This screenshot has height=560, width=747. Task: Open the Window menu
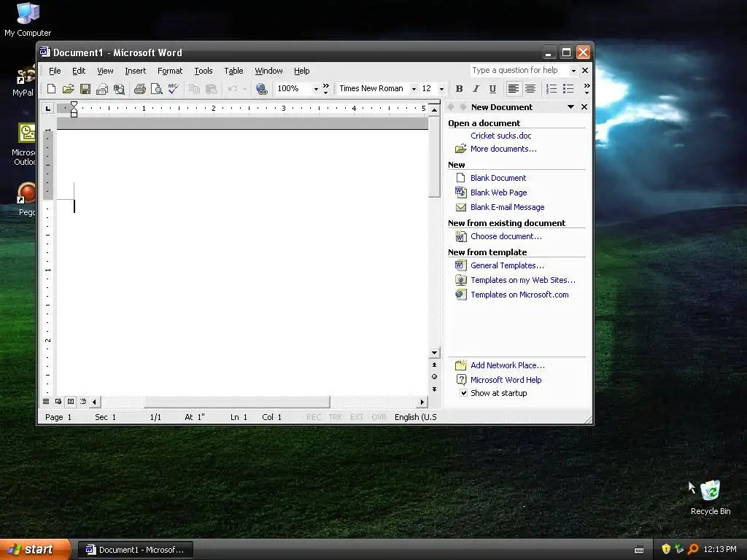[x=268, y=71]
